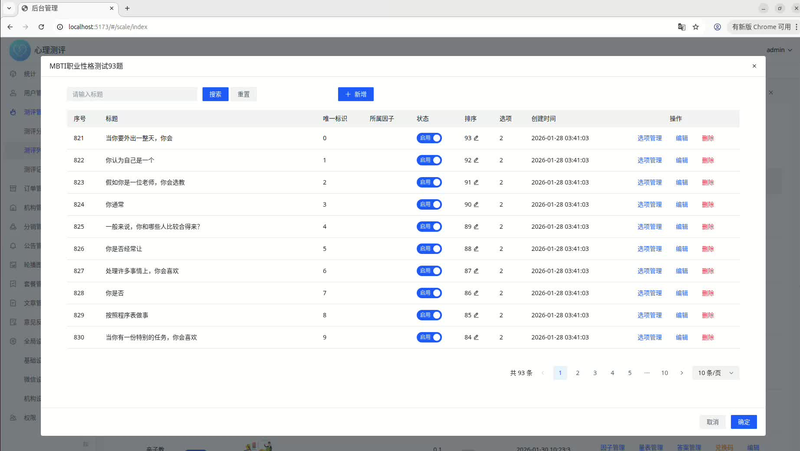This screenshot has width=800, height=451.
Task: Click 编辑 for row 822
Action: (x=682, y=160)
